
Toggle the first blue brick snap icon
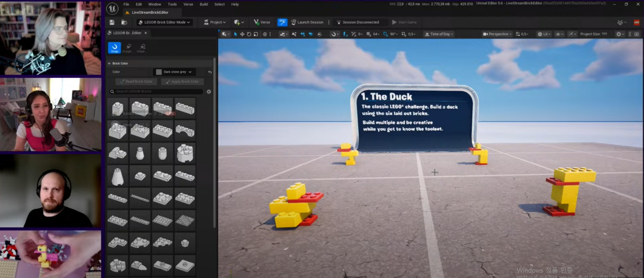302,34
